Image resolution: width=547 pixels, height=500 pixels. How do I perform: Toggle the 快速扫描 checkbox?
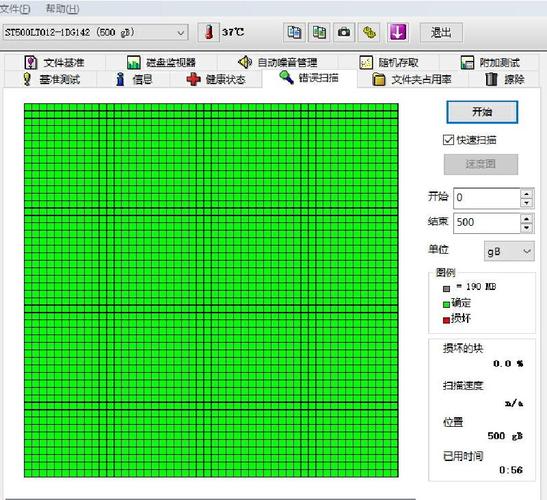pos(448,140)
